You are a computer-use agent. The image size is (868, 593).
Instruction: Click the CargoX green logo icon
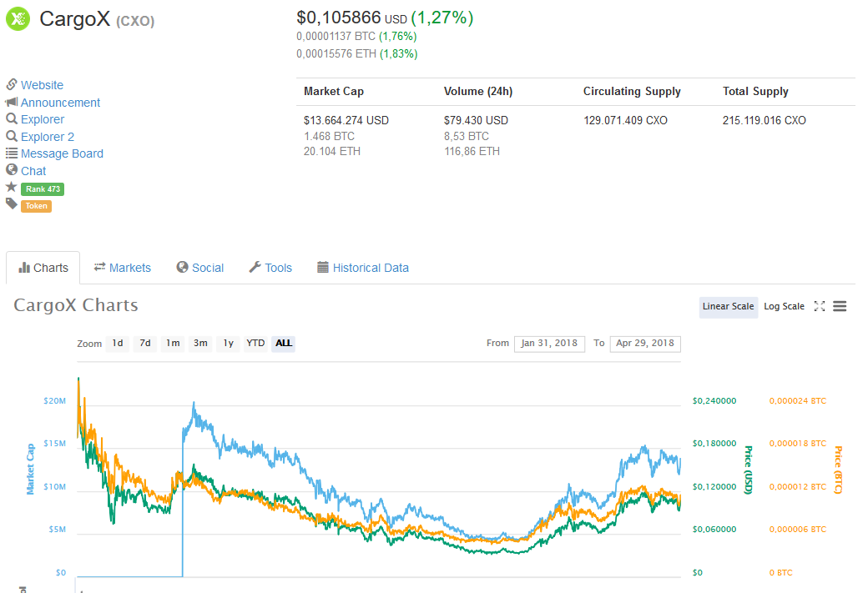tap(18, 19)
